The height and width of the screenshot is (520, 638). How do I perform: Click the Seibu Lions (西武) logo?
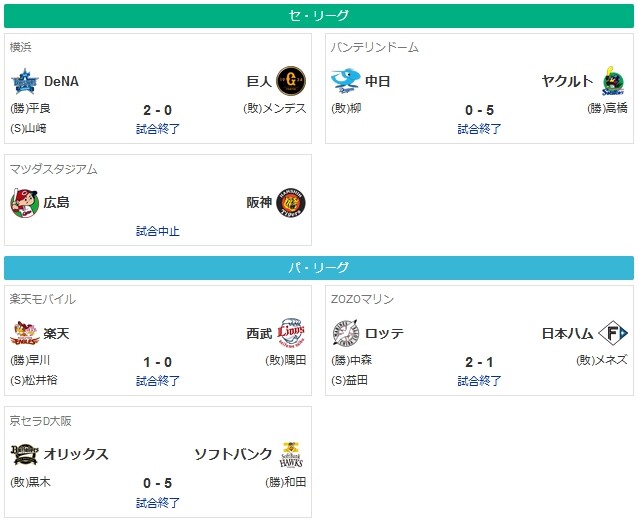[291, 332]
